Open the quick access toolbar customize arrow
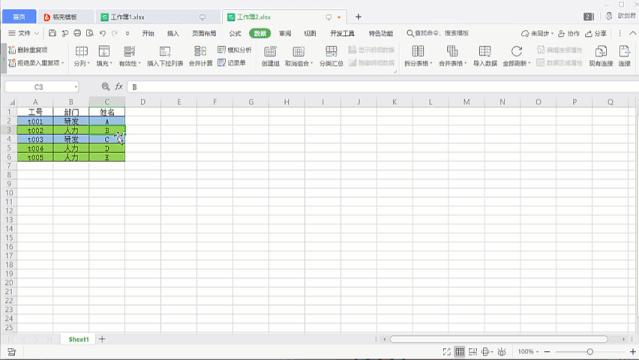639x360 pixels. pos(127,33)
